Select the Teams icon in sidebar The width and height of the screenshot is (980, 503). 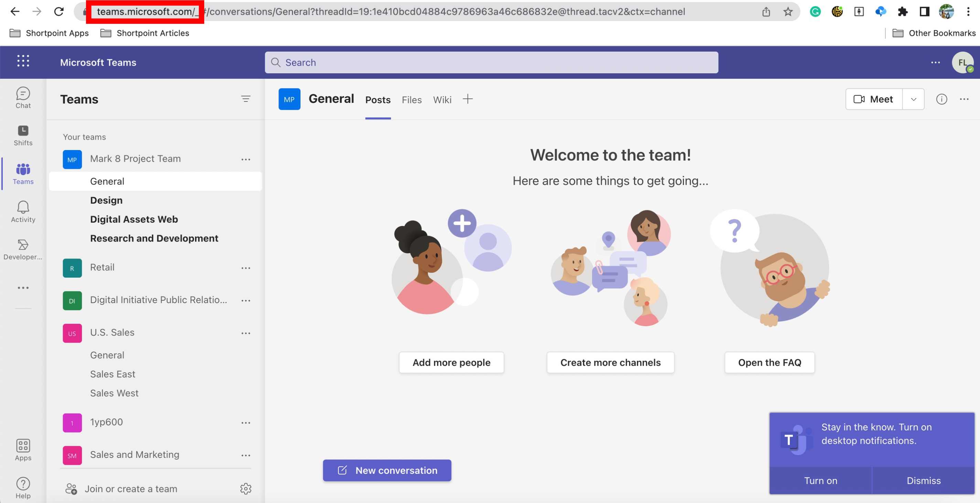23,174
